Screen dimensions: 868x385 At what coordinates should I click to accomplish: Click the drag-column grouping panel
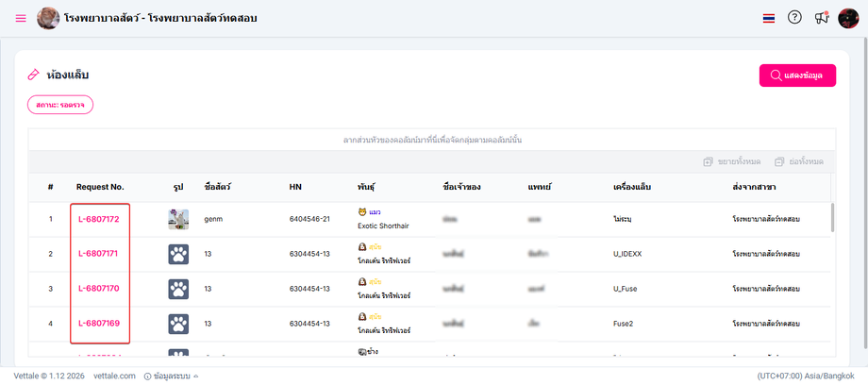click(432, 141)
